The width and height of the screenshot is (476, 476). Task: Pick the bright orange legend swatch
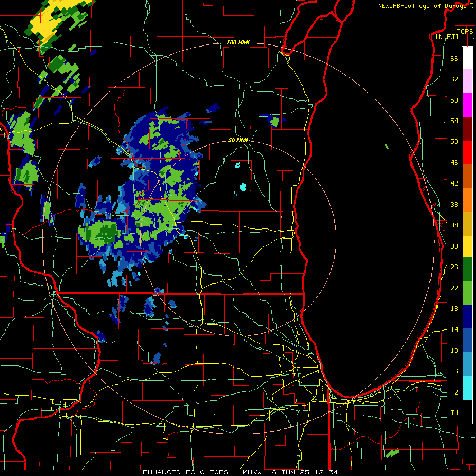coord(467,200)
